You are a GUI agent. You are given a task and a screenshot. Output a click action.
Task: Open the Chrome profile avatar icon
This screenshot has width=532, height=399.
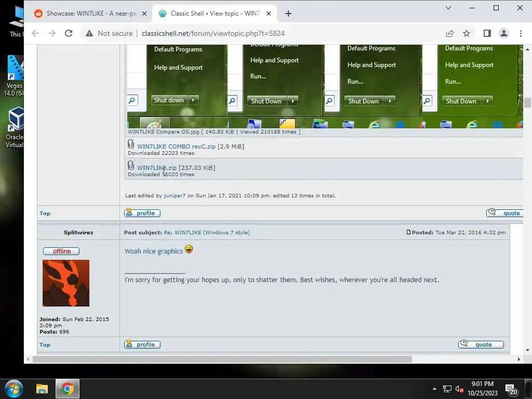point(504,33)
